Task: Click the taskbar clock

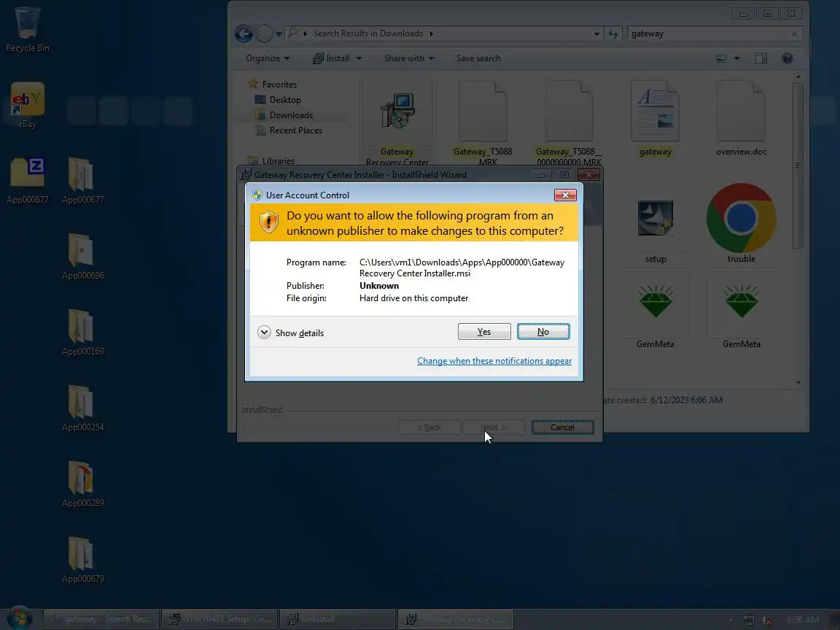Action: tap(802, 619)
